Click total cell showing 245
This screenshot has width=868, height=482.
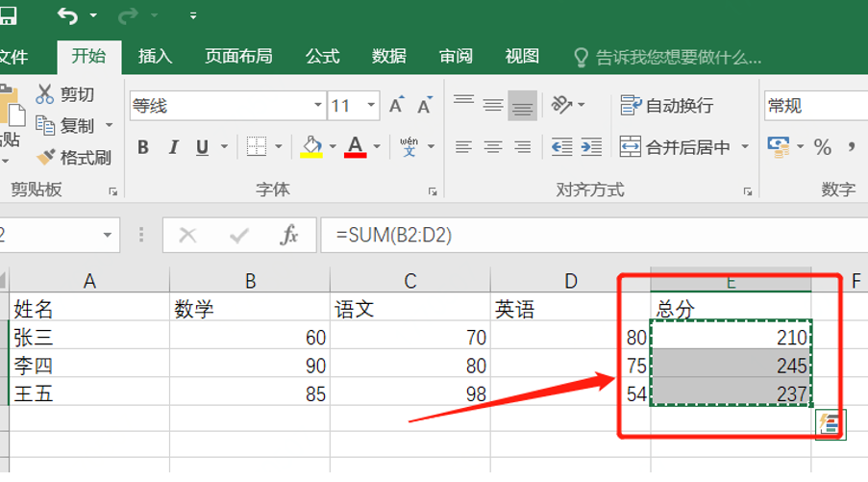tap(731, 365)
